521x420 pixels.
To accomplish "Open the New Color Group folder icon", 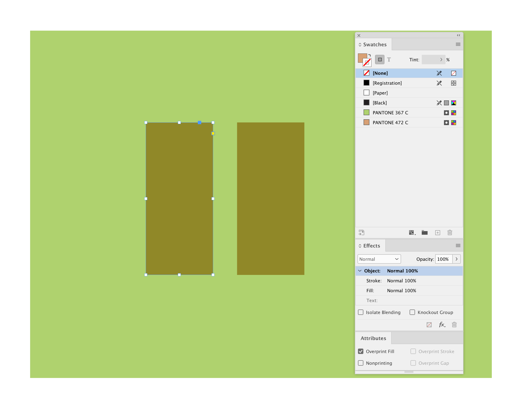I will click(x=425, y=232).
